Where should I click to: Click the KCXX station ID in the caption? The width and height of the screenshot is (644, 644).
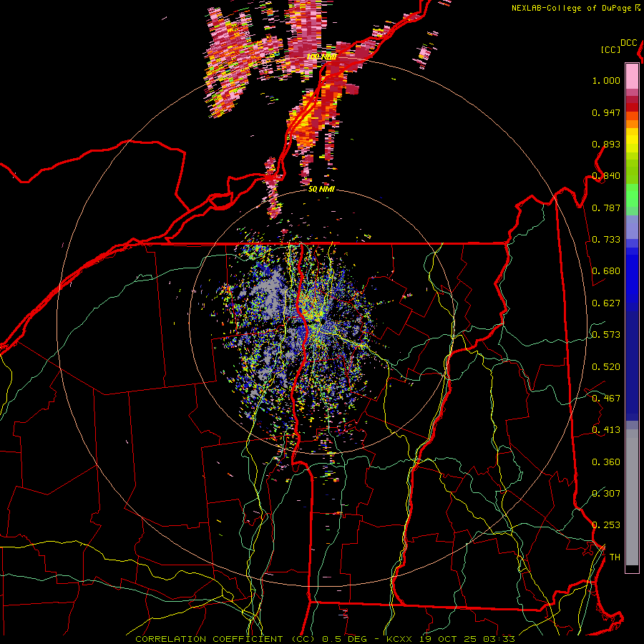399,639
